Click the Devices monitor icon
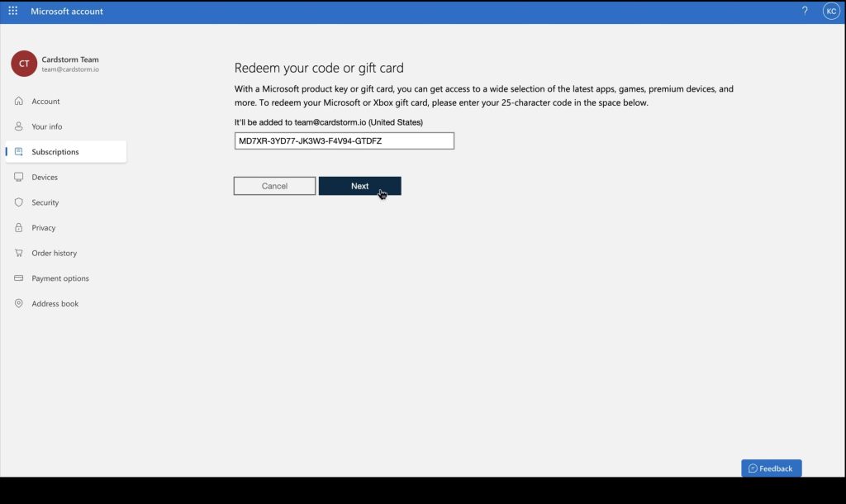 coord(19,177)
